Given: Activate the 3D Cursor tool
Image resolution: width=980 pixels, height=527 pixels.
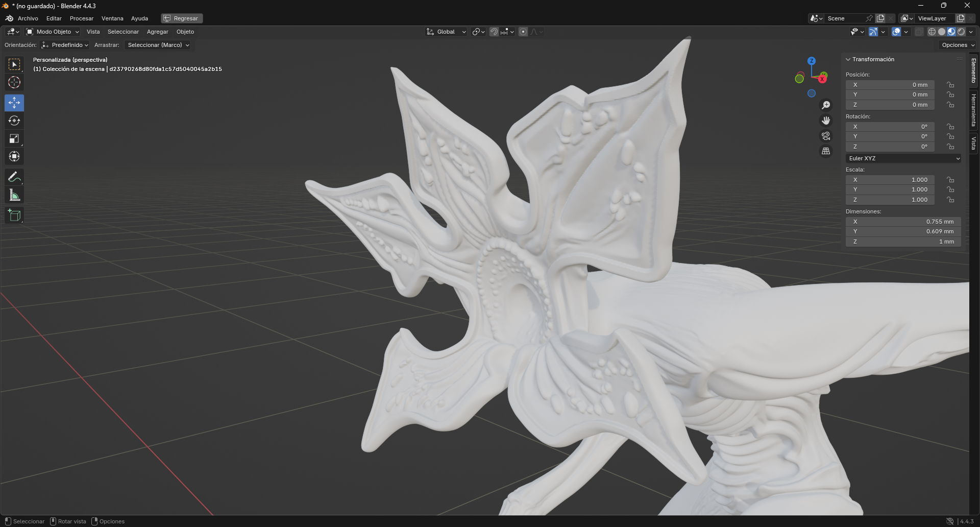Looking at the screenshot, I should 14,82.
